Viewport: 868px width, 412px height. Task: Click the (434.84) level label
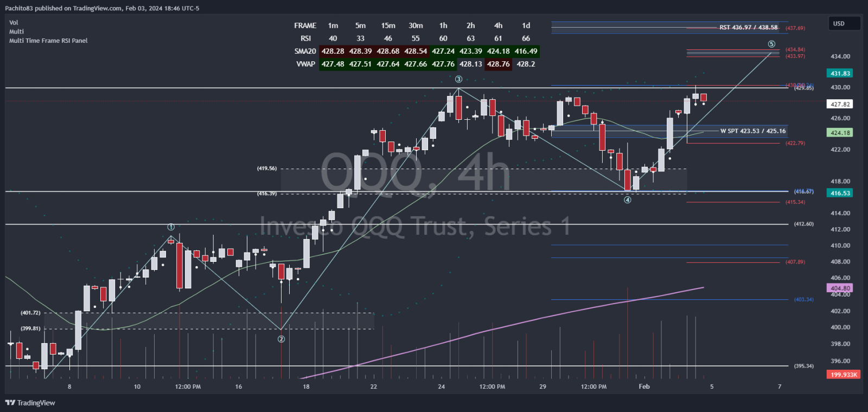tap(795, 49)
